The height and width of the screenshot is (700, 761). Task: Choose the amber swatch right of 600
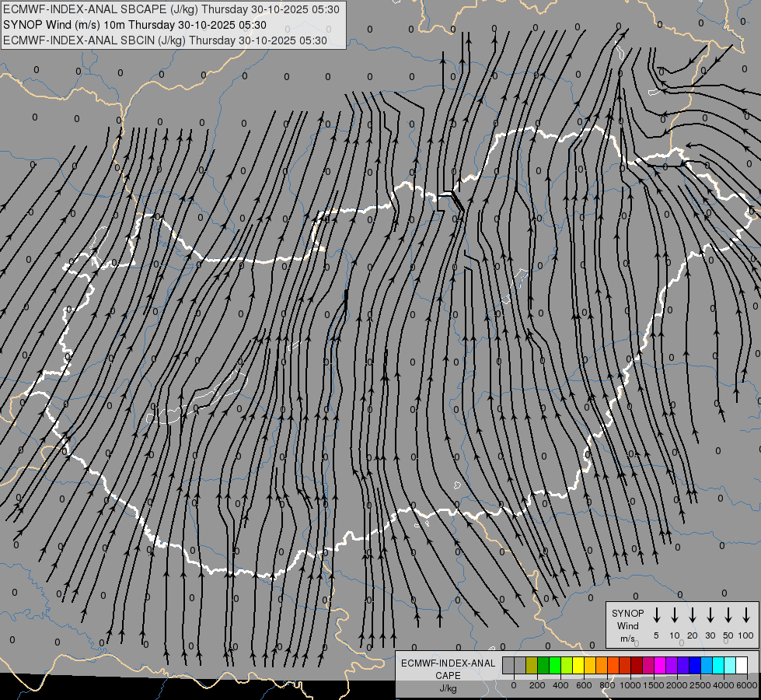(590, 665)
